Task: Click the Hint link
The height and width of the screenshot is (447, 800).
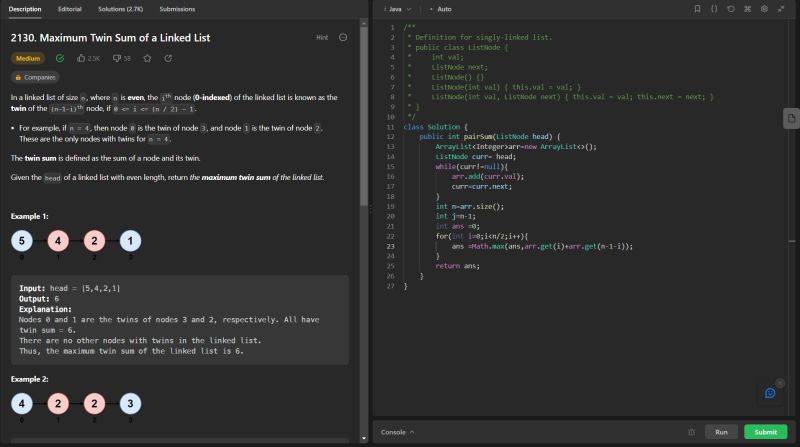Action: pos(322,37)
